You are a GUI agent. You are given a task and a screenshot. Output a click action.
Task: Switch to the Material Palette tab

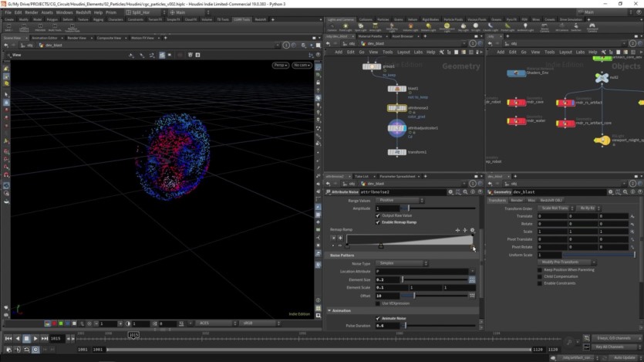pos(370,36)
